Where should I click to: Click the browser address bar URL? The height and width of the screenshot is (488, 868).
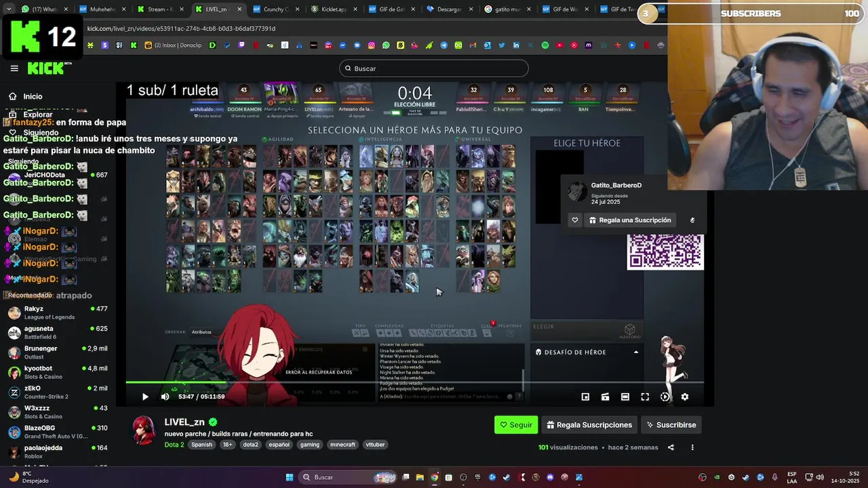[181, 28]
